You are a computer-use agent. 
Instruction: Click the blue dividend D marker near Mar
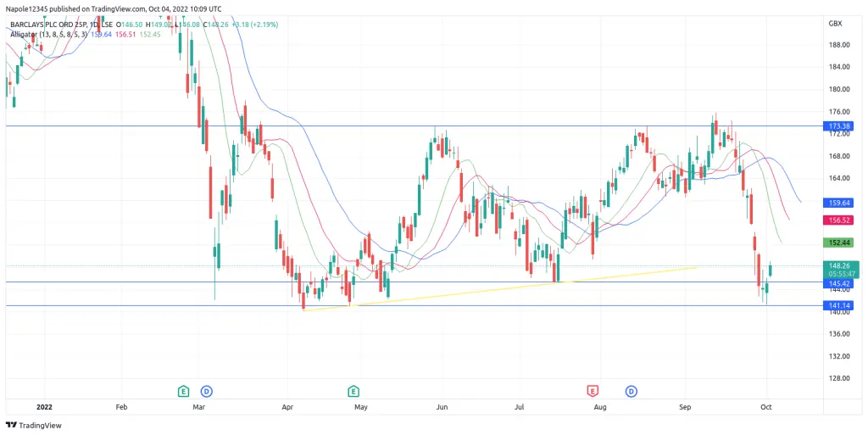point(207,392)
